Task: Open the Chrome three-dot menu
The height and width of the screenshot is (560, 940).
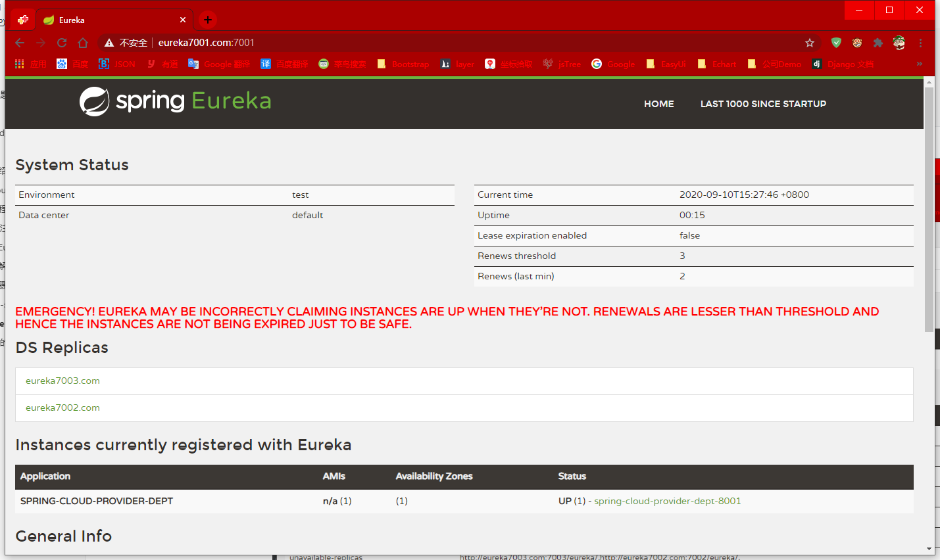Action: point(920,43)
